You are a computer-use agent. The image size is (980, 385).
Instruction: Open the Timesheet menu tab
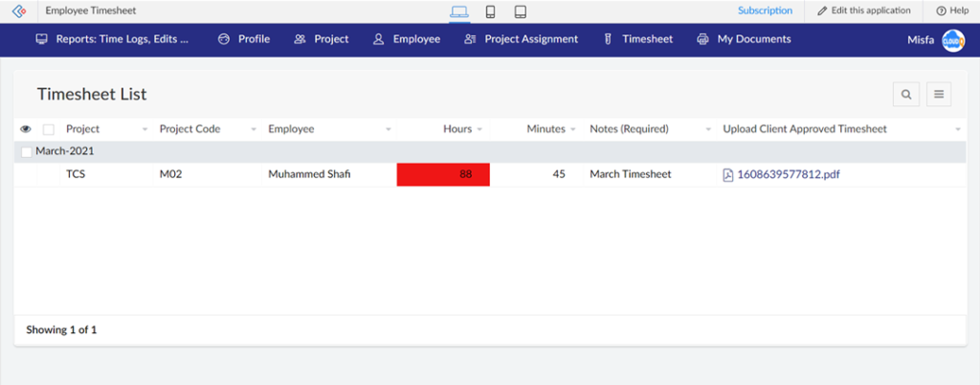coord(638,39)
